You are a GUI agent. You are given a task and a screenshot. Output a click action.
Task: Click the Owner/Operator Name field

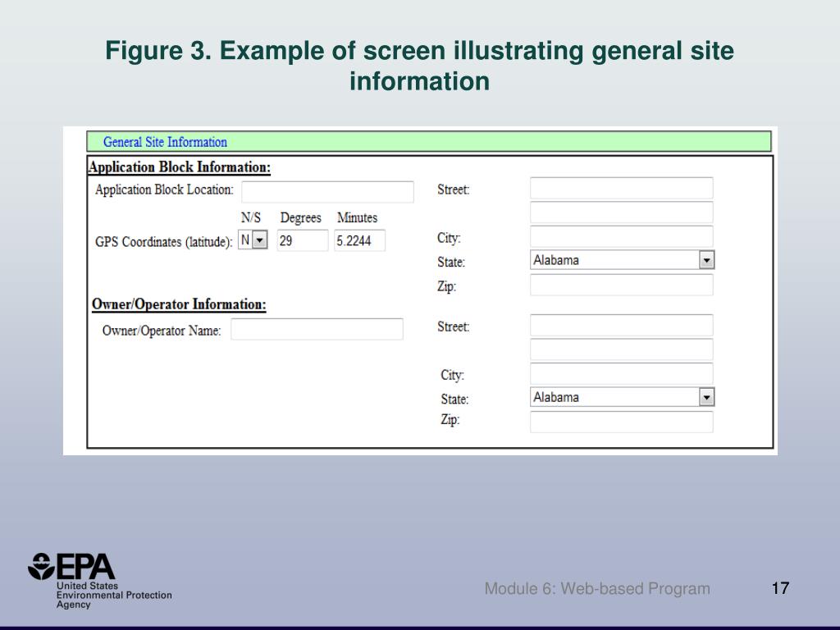[x=317, y=329]
